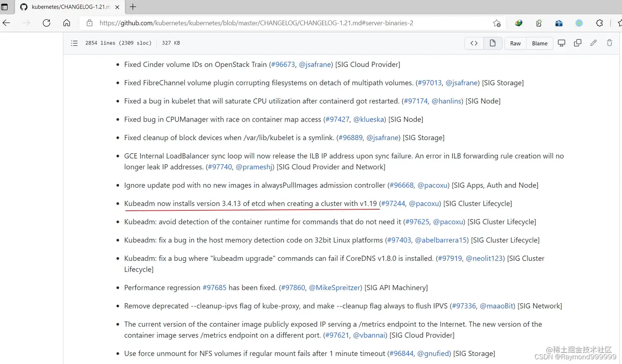Screen dimensions: 622x364
Task: Open pull request #97244
Action: (393, 204)
